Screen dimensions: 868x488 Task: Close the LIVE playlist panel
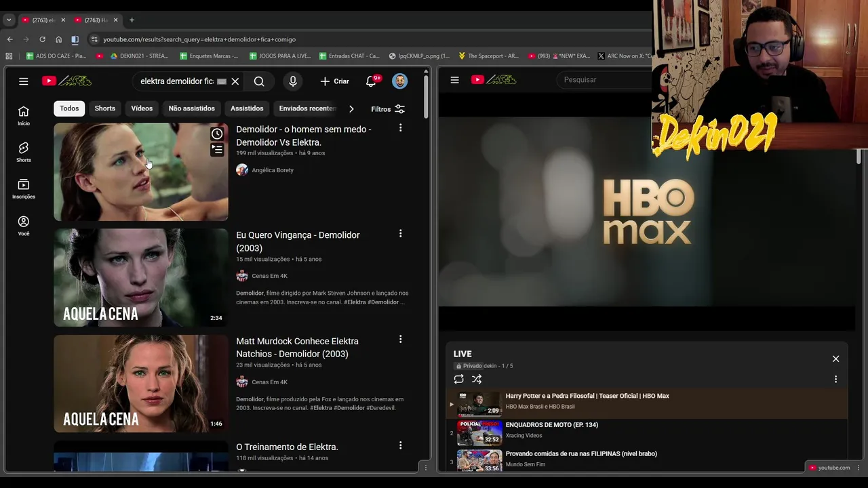pyautogui.click(x=835, y=359)
